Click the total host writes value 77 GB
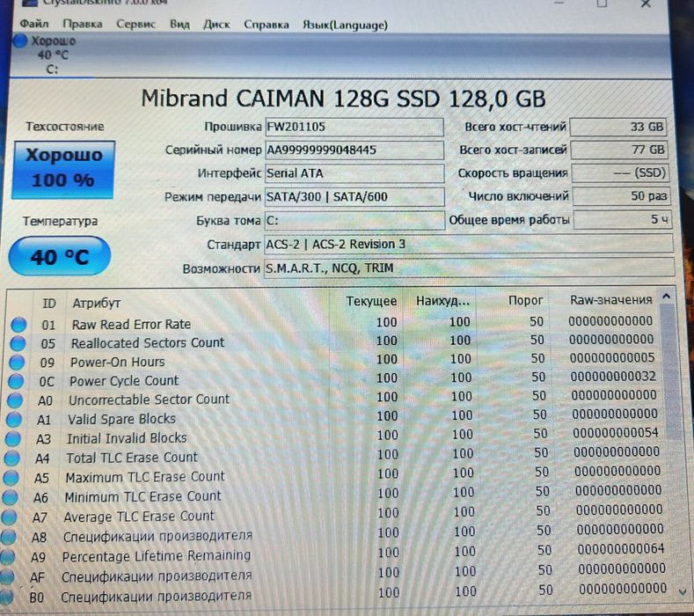This screenshot has width=694, height=616. tap(619, 150)
